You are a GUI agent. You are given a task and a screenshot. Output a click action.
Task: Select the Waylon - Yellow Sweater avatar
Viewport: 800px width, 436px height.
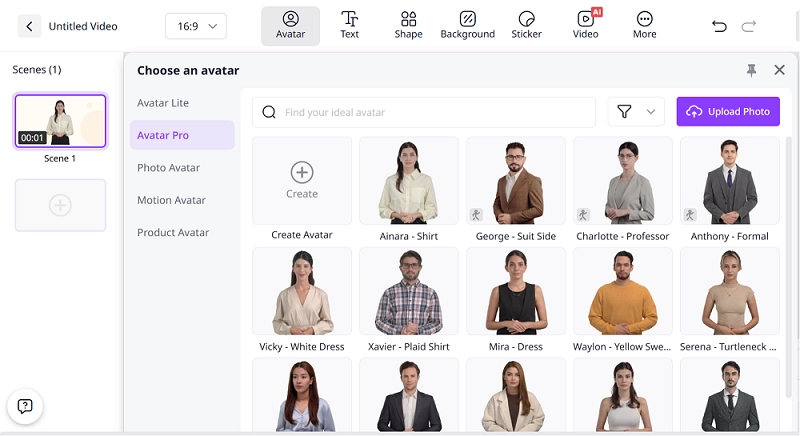coord(622,291)
